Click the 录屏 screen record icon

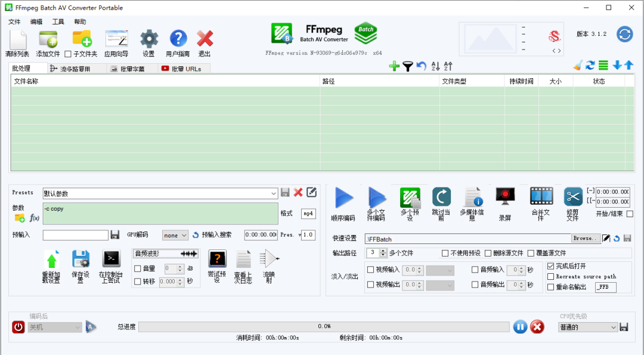pos(505,196)
